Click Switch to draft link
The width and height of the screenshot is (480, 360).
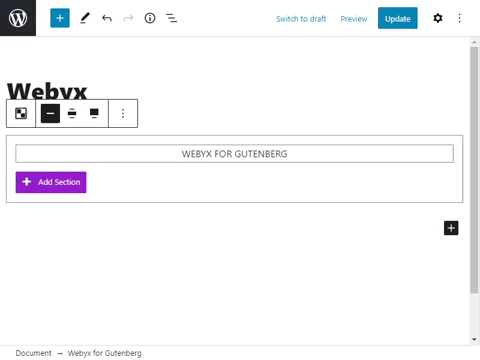pos(301,19)
